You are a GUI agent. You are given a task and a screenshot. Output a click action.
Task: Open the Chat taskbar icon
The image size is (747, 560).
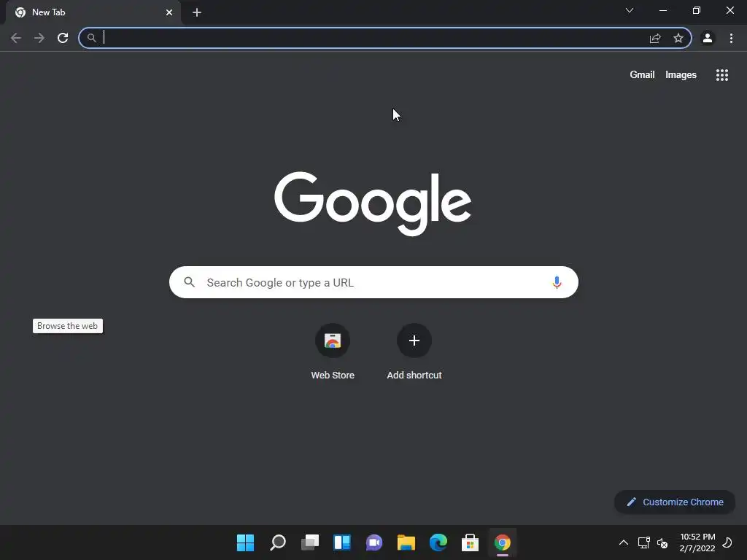(374, 542)
